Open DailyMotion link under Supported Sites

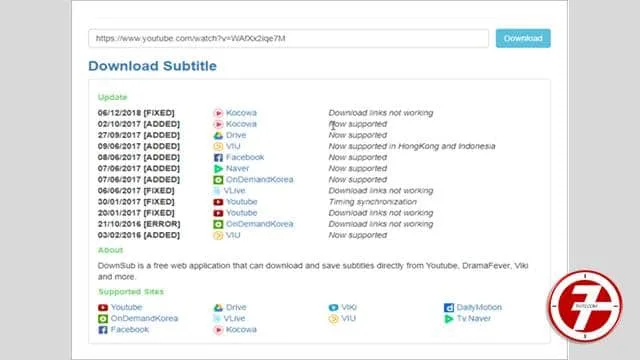point(479,307)
